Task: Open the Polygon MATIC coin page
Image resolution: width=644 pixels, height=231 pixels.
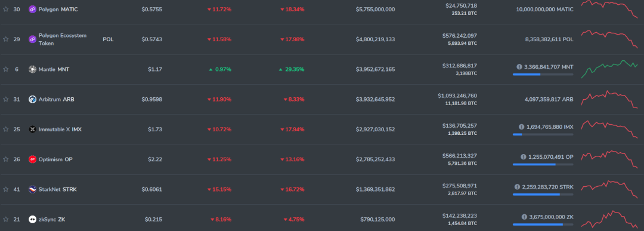Action: tap(58, 9)
